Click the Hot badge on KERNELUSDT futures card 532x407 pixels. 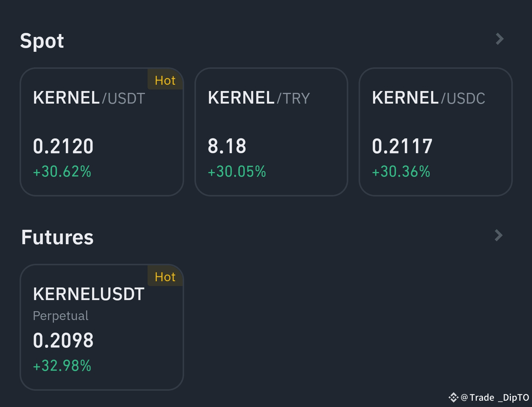[x=165, y=277]
